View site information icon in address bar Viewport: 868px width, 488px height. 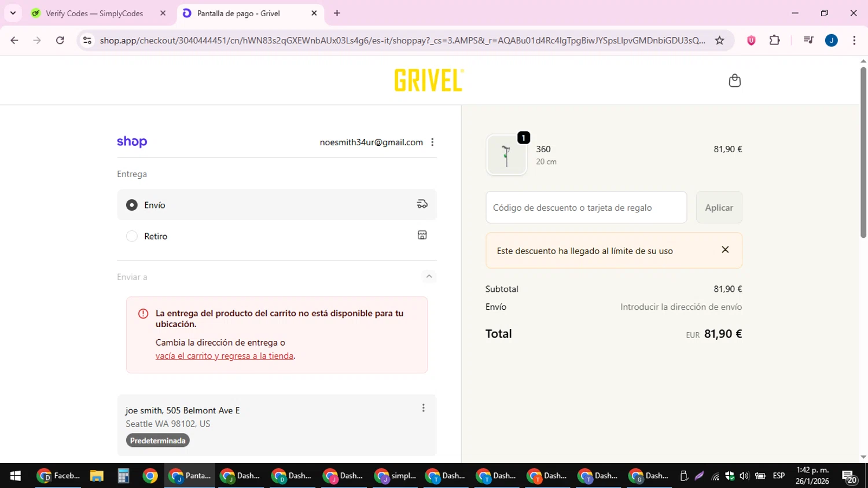coord(87,41)
